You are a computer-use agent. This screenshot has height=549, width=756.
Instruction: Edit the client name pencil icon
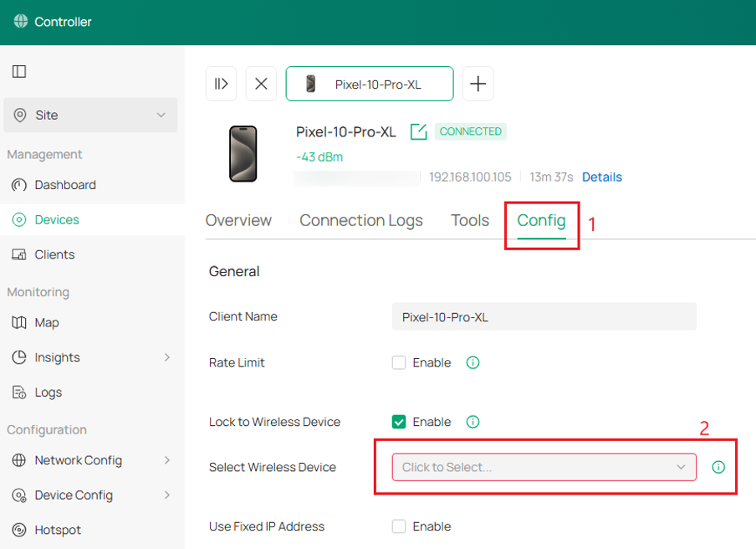tap(418, 131)
